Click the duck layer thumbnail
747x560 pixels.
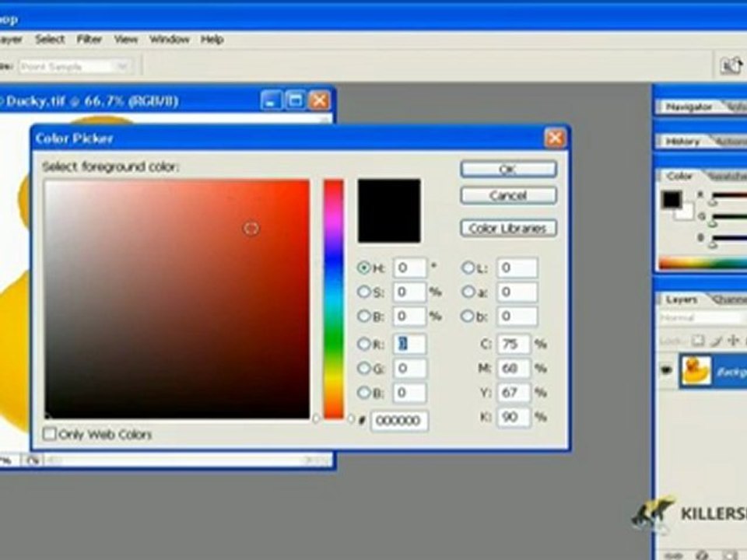click(x=696, y=370)
